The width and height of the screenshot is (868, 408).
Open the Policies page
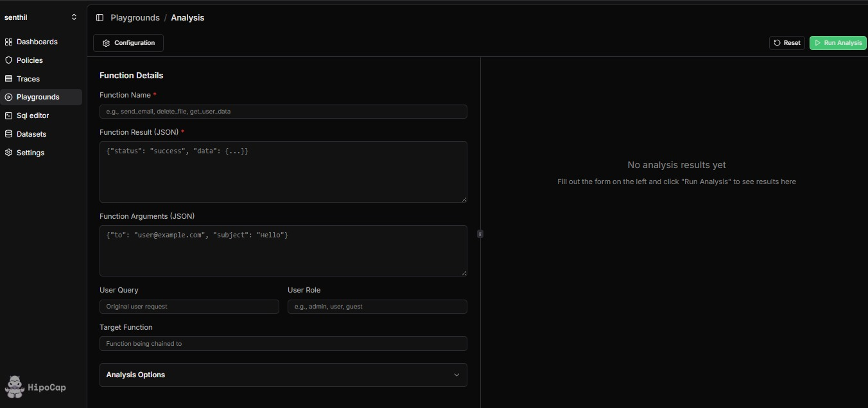(41, 60)
